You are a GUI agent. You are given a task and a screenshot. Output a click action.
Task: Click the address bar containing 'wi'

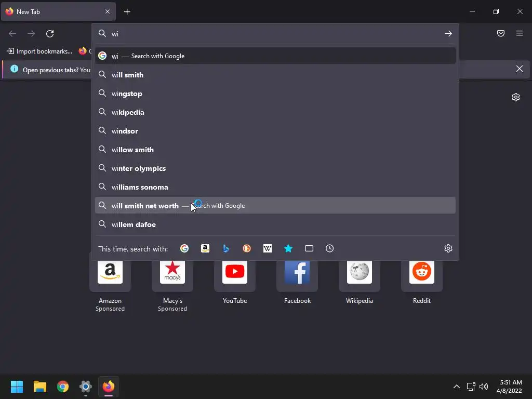[275, 34]
